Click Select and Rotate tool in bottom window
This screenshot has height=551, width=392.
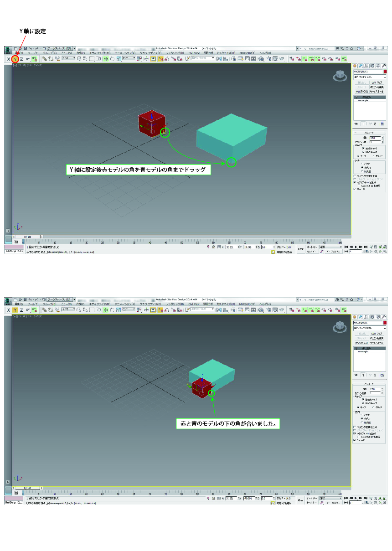112,310
